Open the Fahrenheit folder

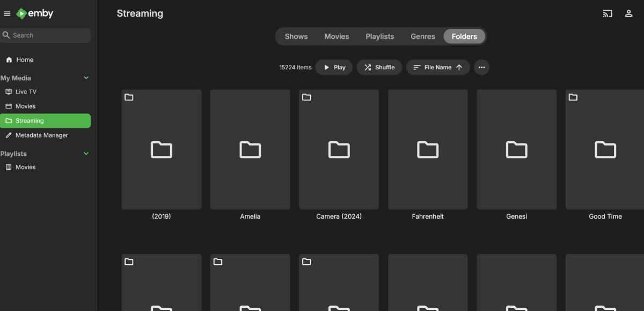(427, 149)
